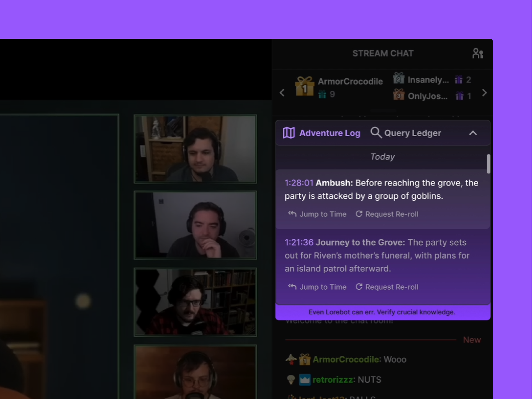Image resolution: width=532 pixels, height=399 pixels.
Task: Go to previous gift leaderboard page
Action: [x=282, y=93]
